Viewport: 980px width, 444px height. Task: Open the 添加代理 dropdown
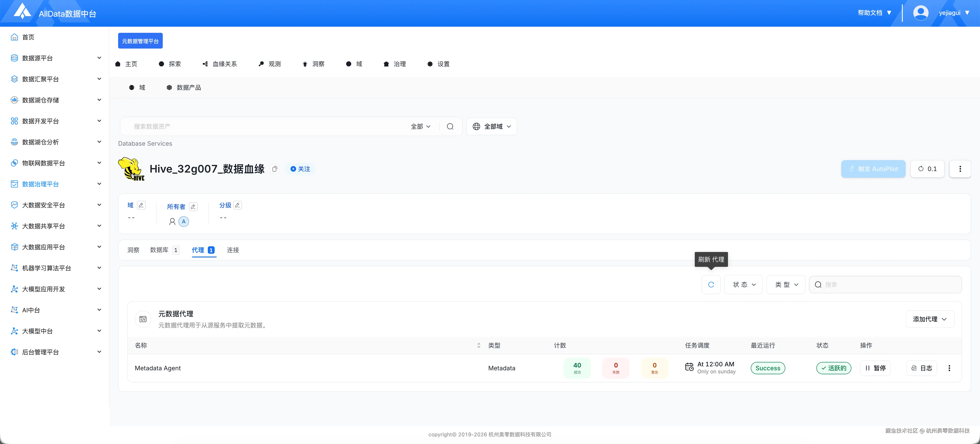pos(930,319)
